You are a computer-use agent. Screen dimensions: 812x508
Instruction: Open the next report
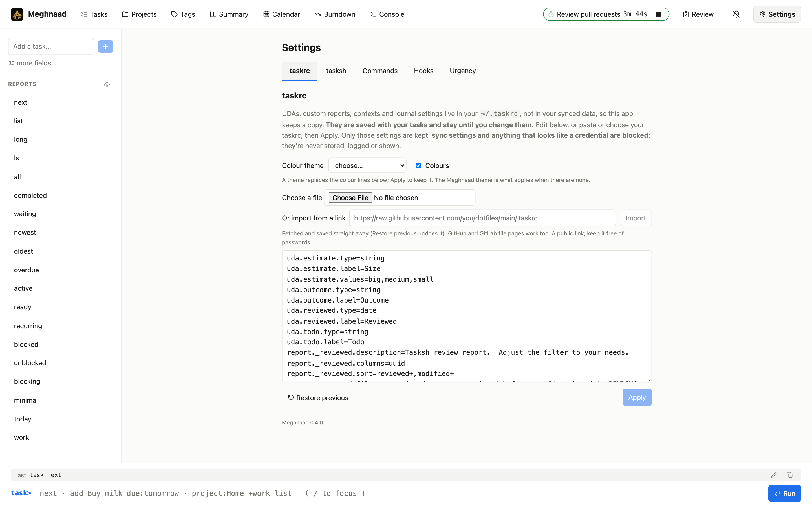point(61,102)
